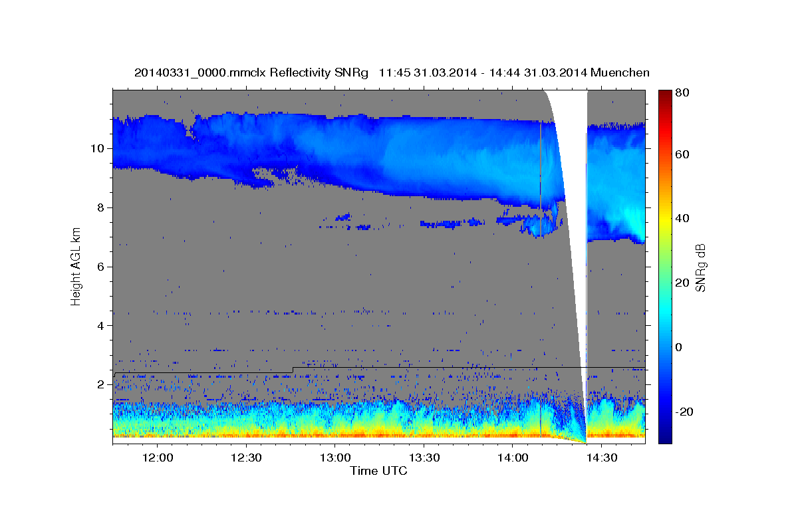Image resolution: width=798 pixels, height=532 pixels.
Task: Click the dark blue bottom of the colorbar
Action: 664,438
